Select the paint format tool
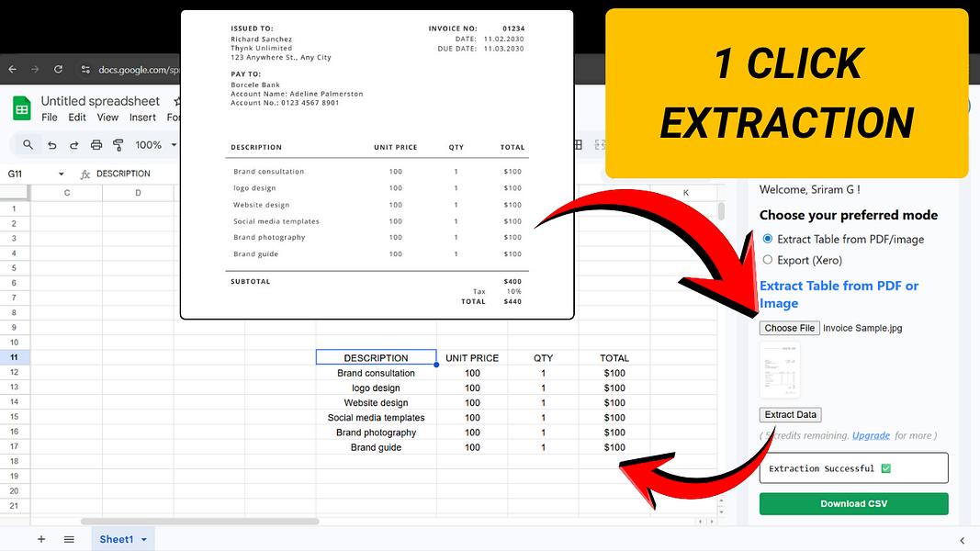Viewport: 980px width, 551px height. coord(118,145)
